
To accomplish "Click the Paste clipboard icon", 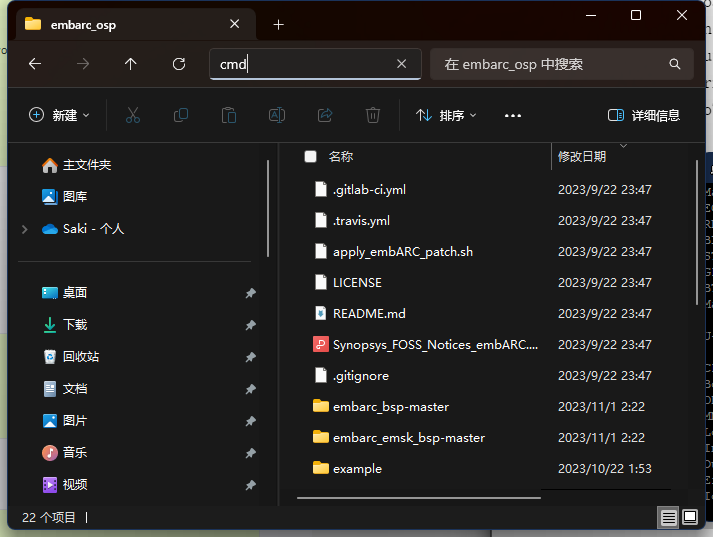I will point(229,116).
